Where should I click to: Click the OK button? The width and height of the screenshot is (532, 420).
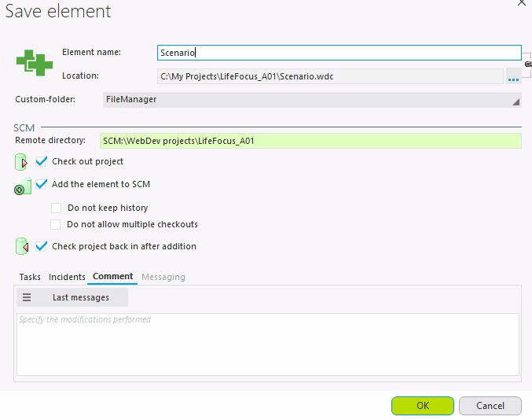[x=423, y=406]
